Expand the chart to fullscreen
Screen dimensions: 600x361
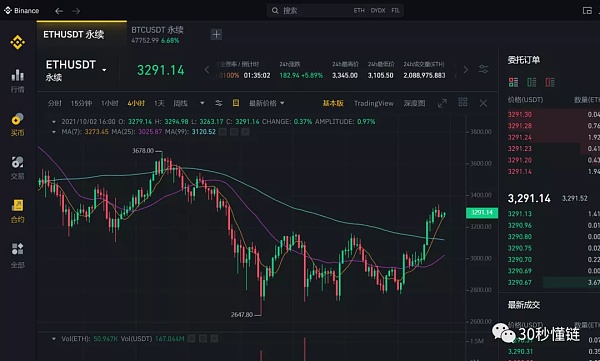coord(442,103)
